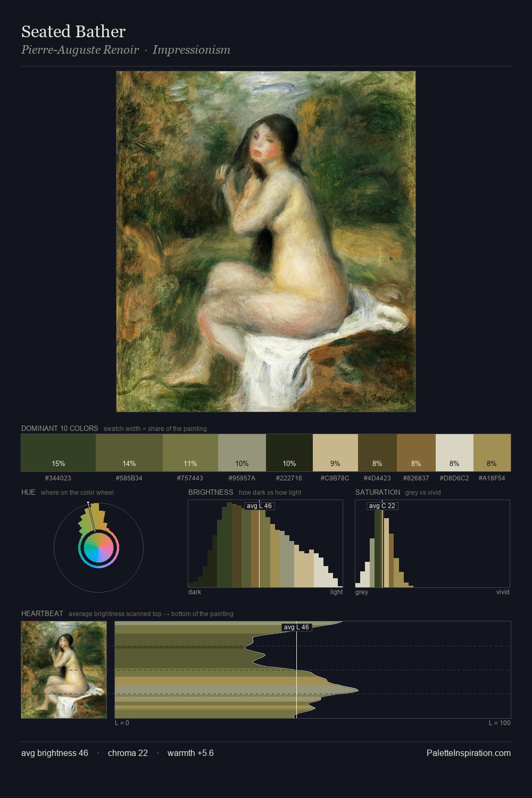The image size is (532, 798).
Task: Click the small heartbeat painting thumbnail
Action: (64, 670)
